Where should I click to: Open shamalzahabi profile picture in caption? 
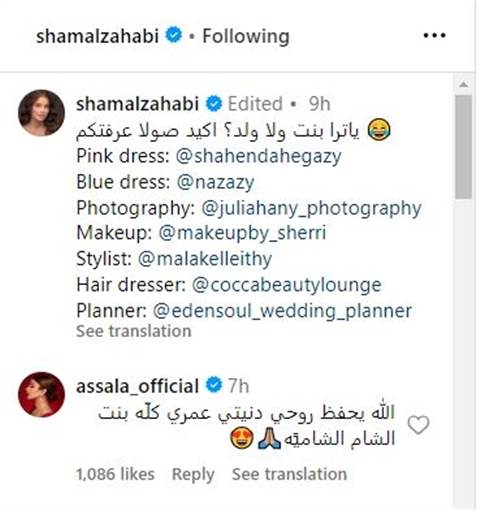pos(41,113)
